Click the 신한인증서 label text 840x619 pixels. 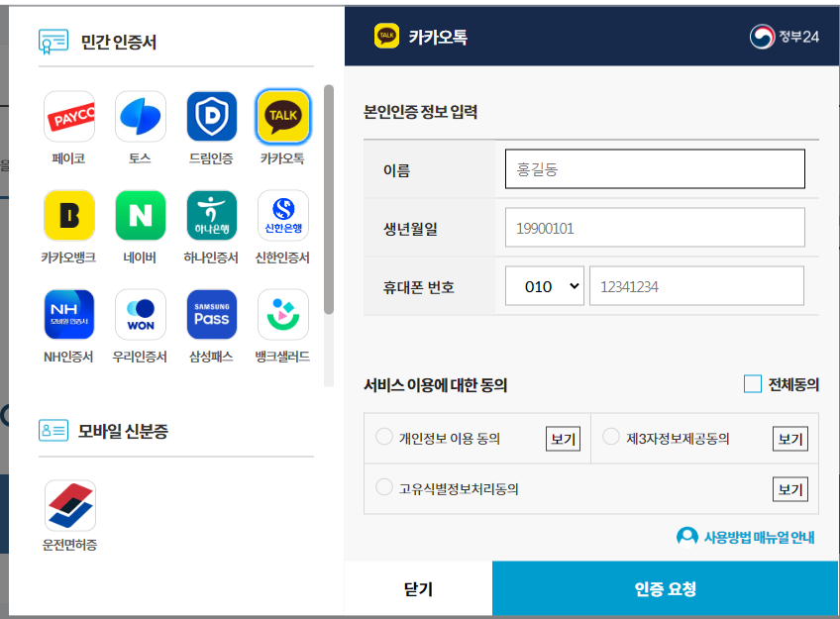coord(282,258)
